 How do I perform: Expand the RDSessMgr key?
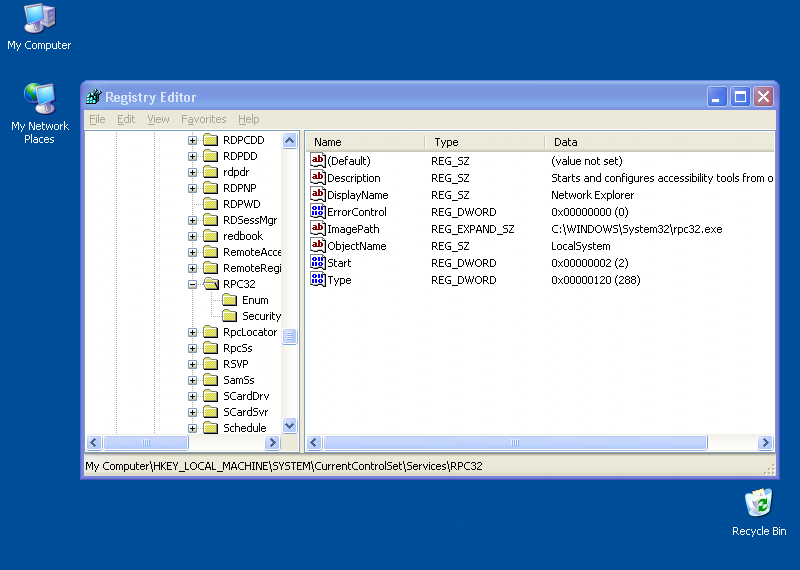click(x=192, y=220)
